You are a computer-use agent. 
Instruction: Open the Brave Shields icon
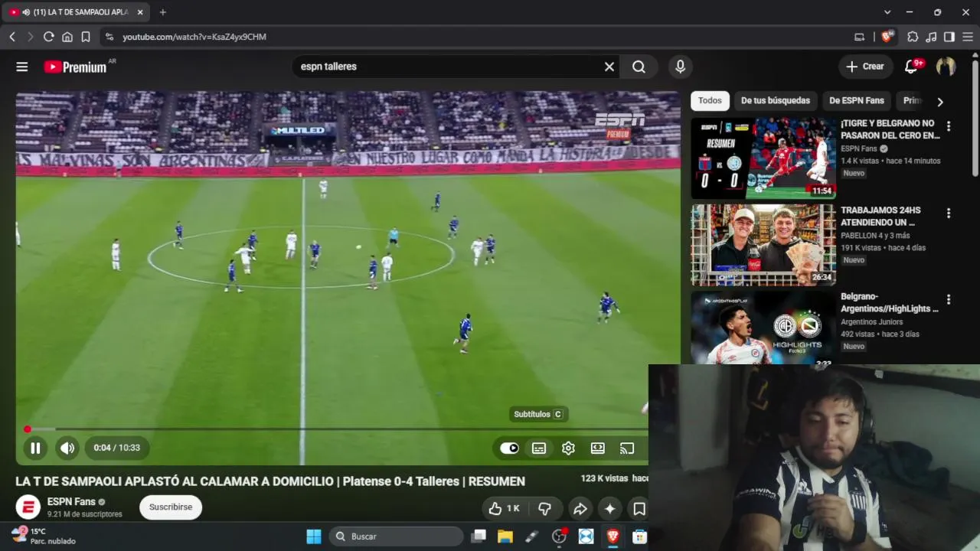[x=887, y=37]
